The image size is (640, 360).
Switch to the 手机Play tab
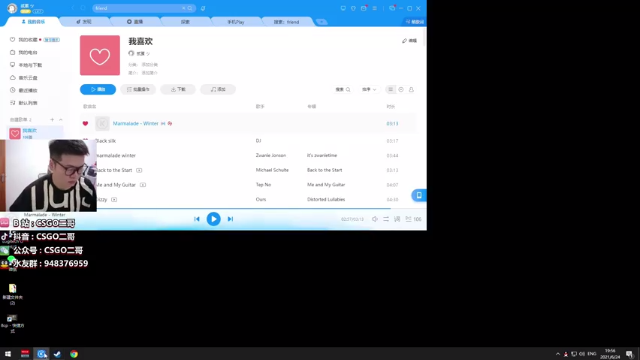[x=236, y=22]
